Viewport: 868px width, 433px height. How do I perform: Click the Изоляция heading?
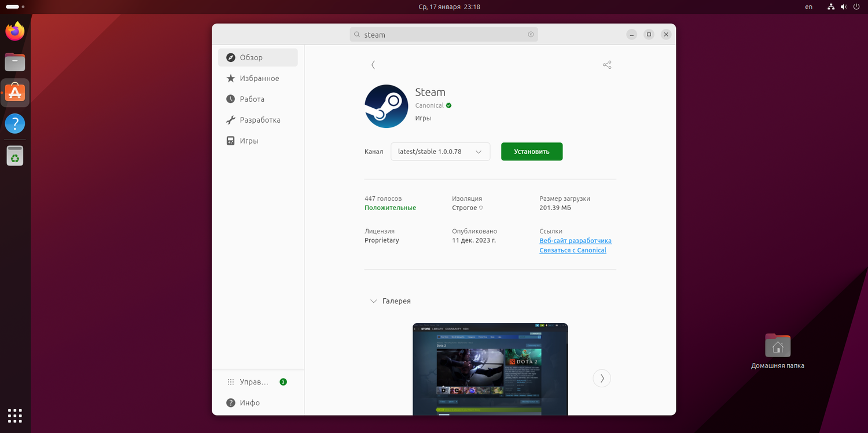pyautogui.click(x=467, y=199)
